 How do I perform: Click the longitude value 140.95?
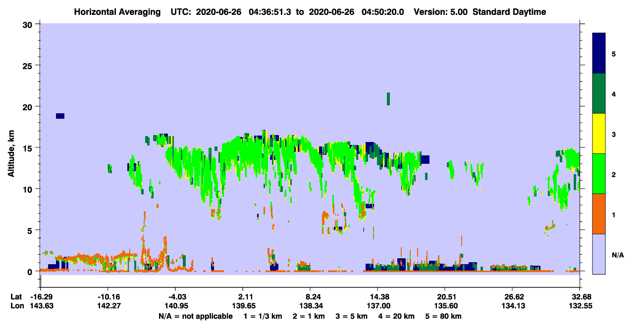coord(175,306)
